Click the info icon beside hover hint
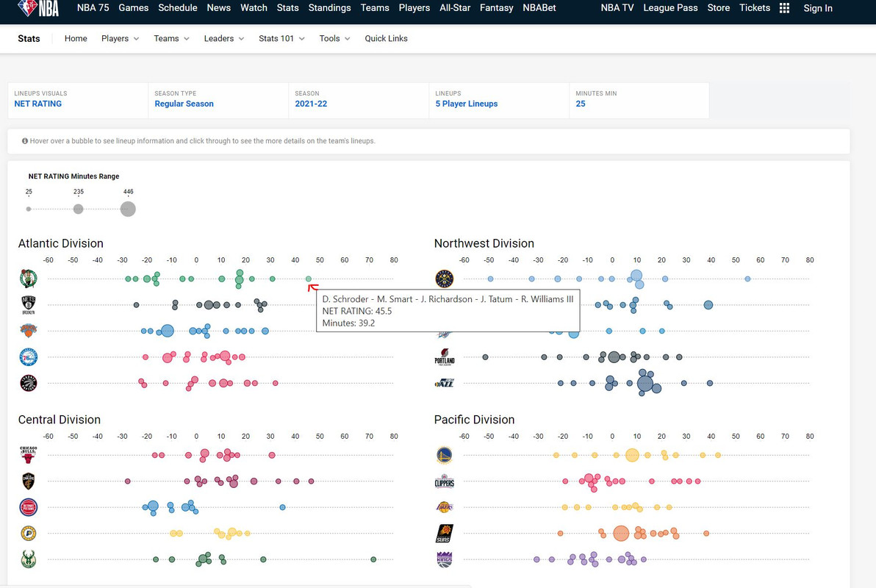Image resolution: width=876 pixels, height=588 pixels. (24, 141)
